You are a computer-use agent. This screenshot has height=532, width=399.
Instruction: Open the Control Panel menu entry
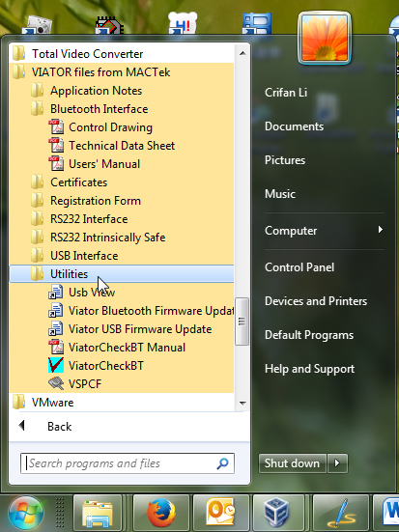(299, 267)
